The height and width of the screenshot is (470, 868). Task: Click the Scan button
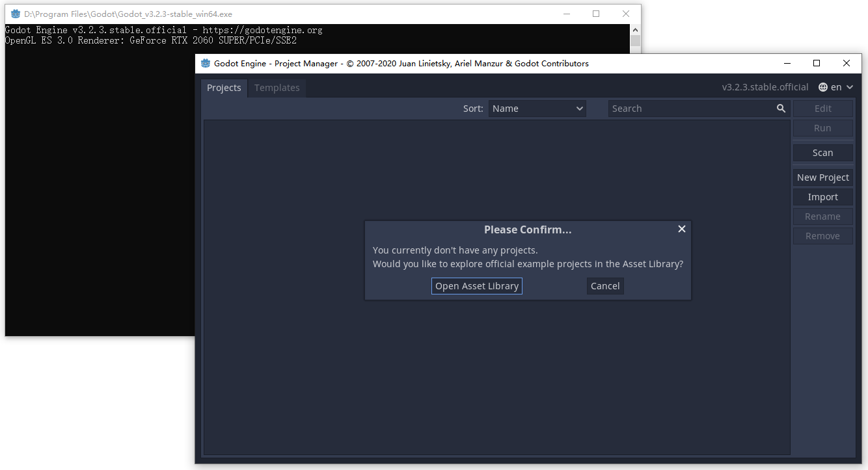[x=822, y=153]
